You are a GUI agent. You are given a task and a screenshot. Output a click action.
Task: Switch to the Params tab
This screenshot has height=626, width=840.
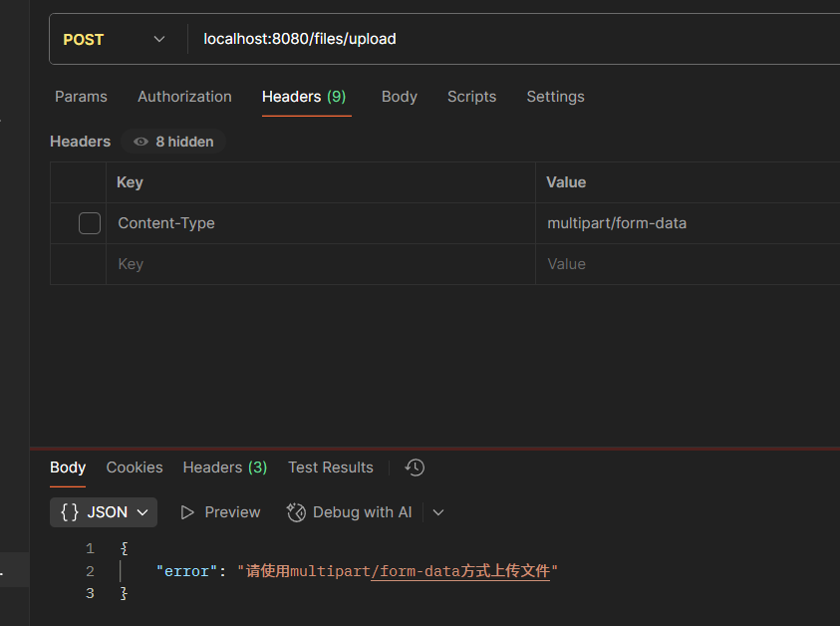tap(81, 97)
